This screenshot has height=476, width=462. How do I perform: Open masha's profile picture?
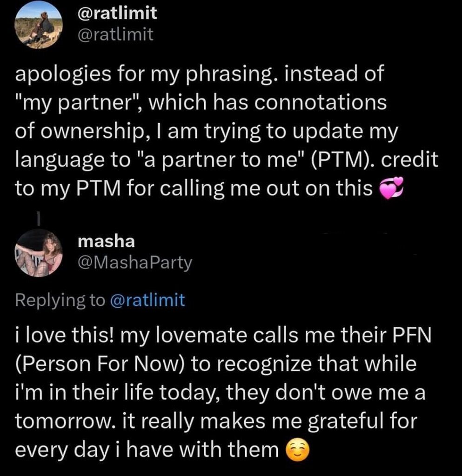39,253
